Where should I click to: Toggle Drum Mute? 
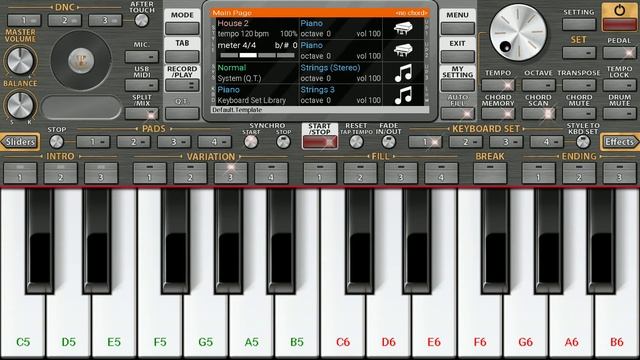[620, 113]
